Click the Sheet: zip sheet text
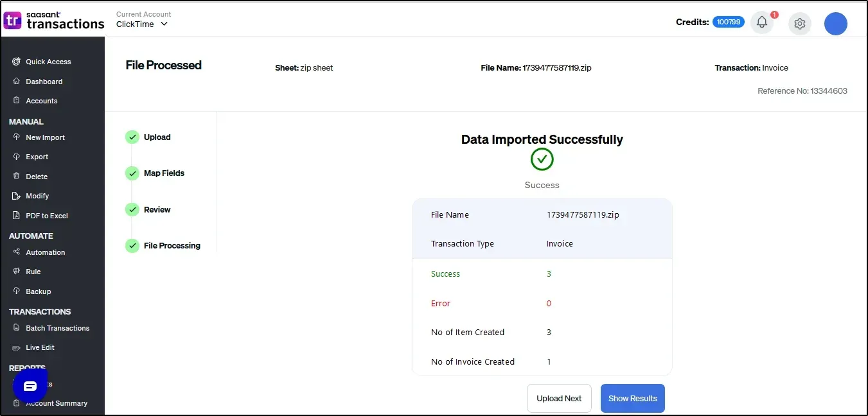The height and width of the screenshot is (416, 868). pyautogui.click(x=304, y=67)
